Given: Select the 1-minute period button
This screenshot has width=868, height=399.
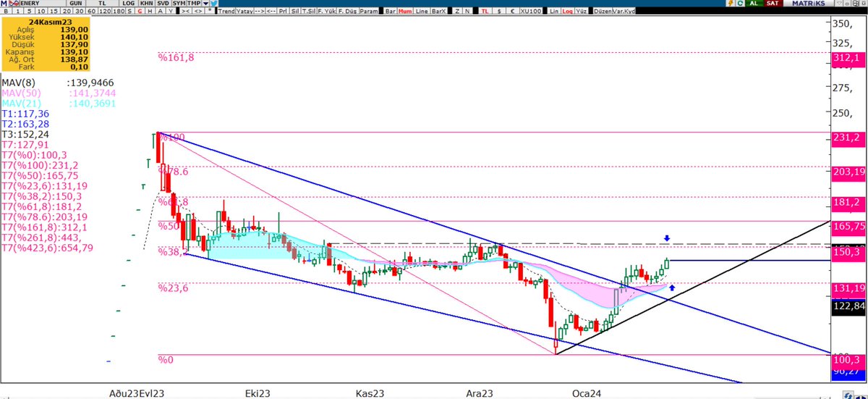Looking at the screenshot, I should pyautogui.click(x=17, y=12).
